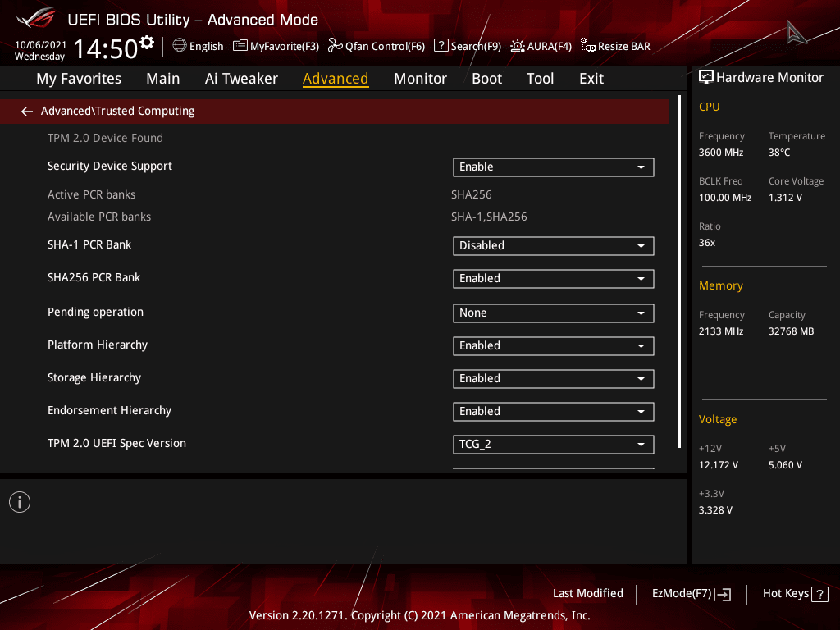The width and height of the screenshot is (840, 630).
Task: Switch to Main tab
Action: (163, 79)
